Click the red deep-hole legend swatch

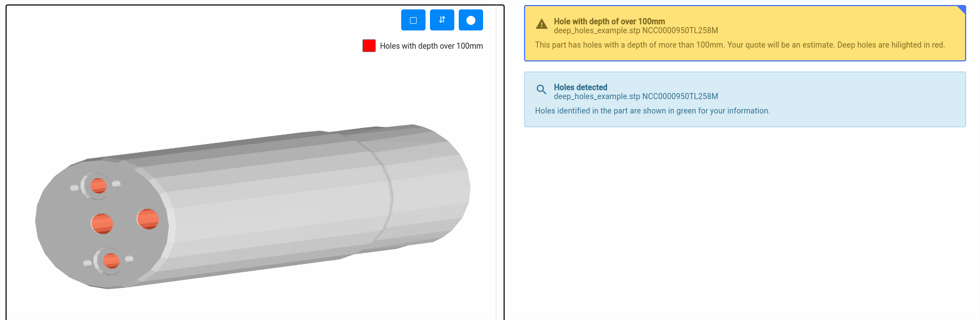click(x=369, y=45)
